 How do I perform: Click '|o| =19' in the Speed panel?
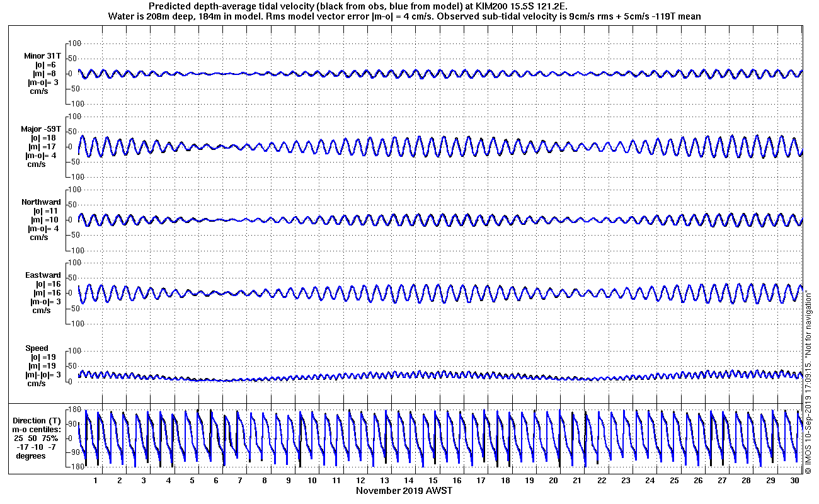point(43,357)
